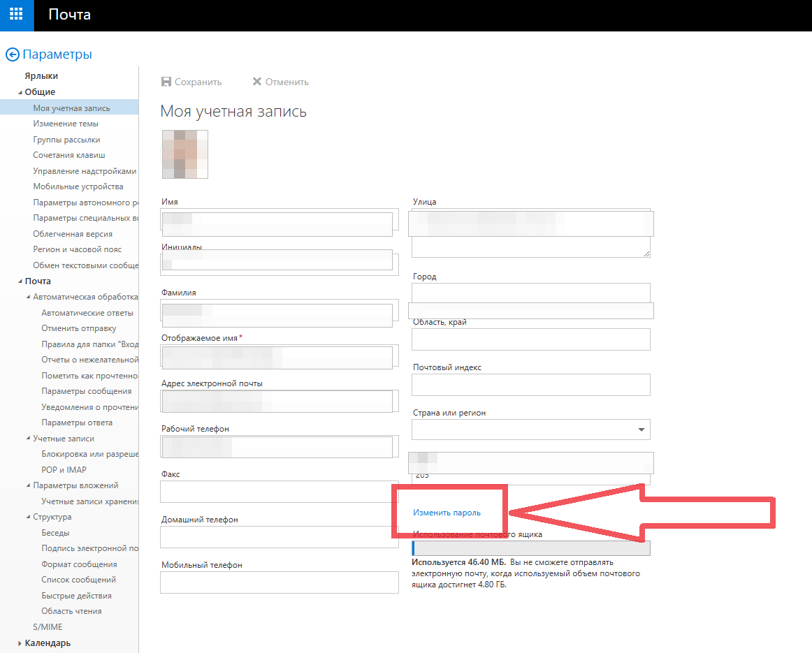Viewport: 812px width, 653px height.
Task: Open Быстрые действия settings
Action: [77, 596]
